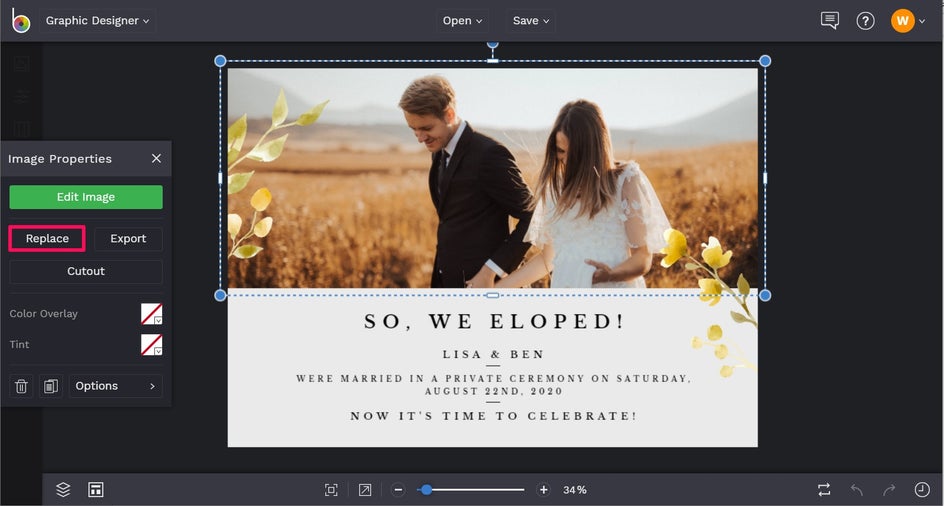
Task: Click the chat feedback icon
Action: [829, 21]
